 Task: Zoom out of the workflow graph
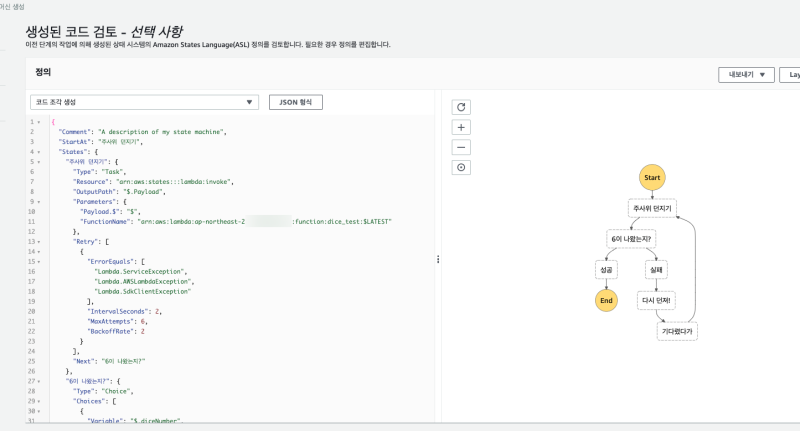click(x=461, y=147)
